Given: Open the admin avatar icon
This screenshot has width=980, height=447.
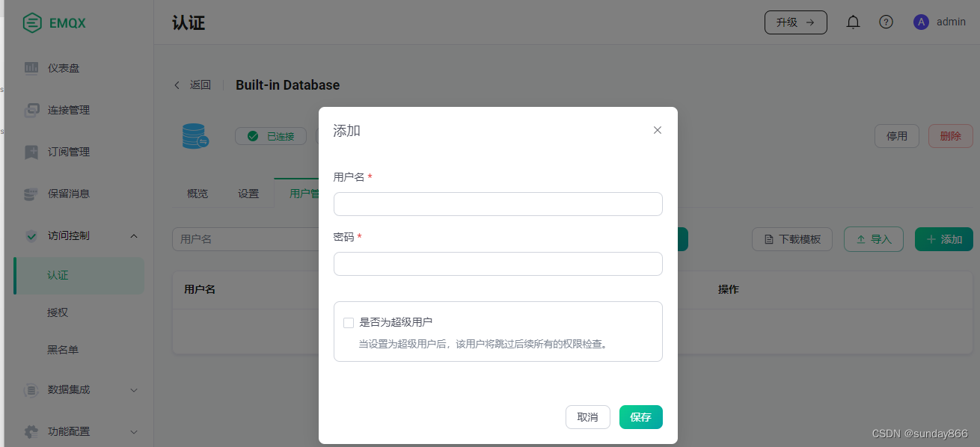Looking at the screenshot, I should point(921,22).
